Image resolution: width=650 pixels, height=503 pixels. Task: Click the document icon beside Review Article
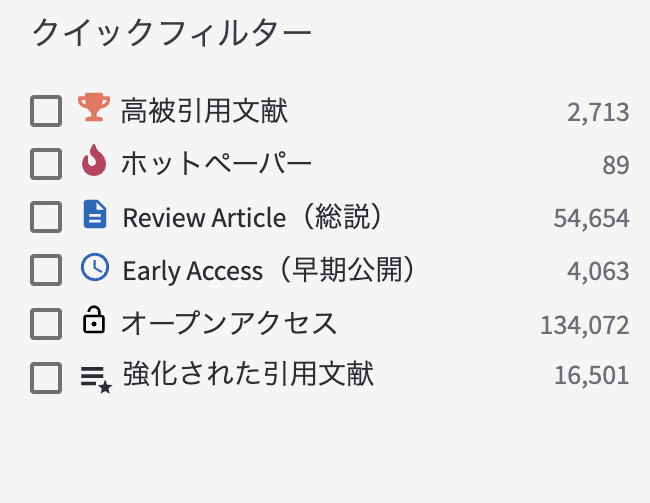pos(93,214)
